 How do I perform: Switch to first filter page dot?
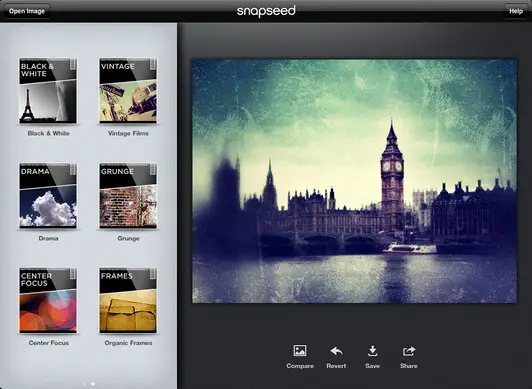coord(85,384)
